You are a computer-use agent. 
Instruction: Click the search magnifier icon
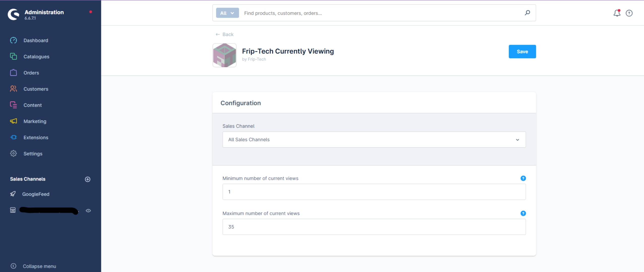(x=527, y=13)
